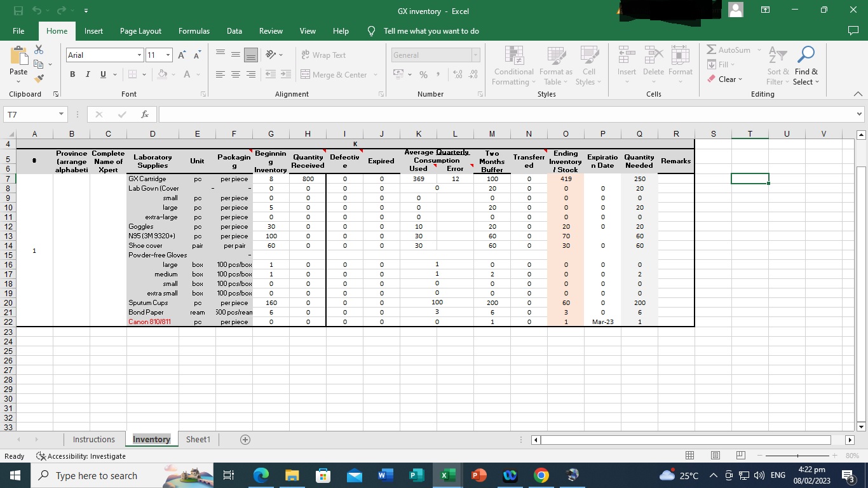Click the Orientation text-angle icon
This screenshot has height=488, width=868.
[x=271, y=55]
